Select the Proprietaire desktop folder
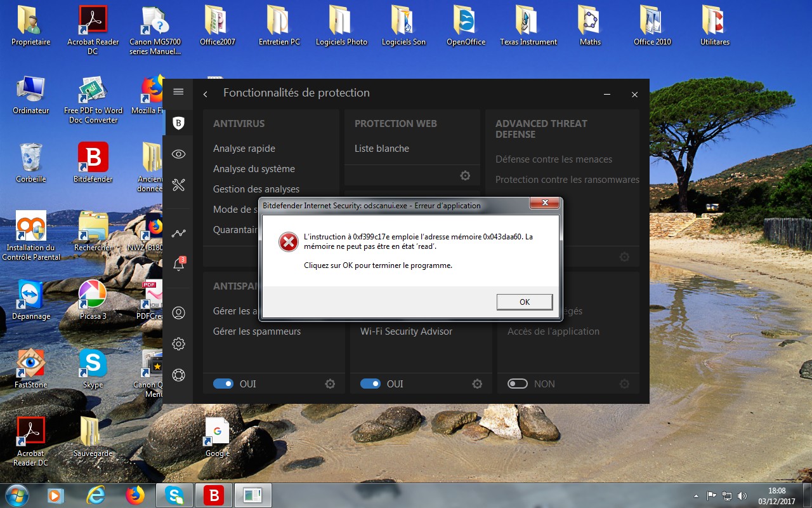This screenshot has height=508, width=812. (30, 26)
